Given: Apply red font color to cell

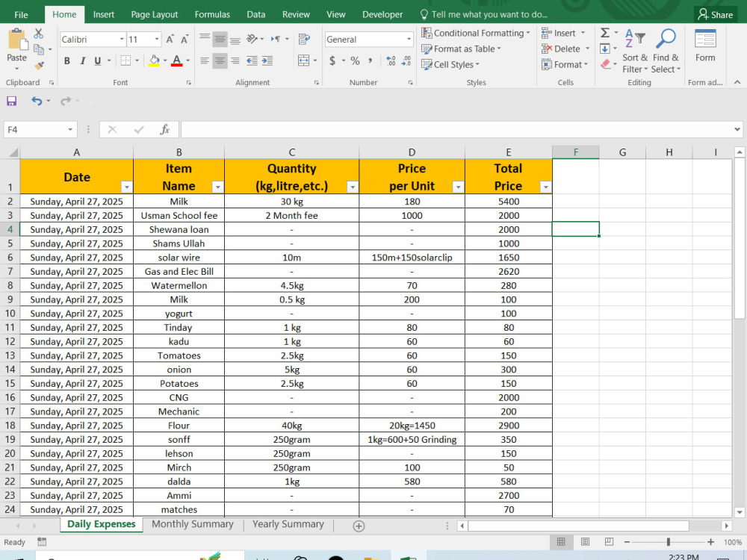Looking at the screenshot, I should (x=177, y=60).
